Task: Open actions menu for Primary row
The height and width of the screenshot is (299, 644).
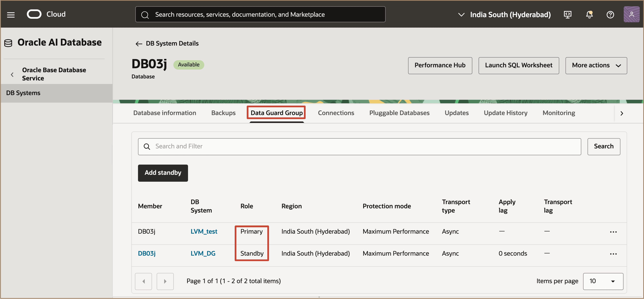Action: [x=613, y=232]
